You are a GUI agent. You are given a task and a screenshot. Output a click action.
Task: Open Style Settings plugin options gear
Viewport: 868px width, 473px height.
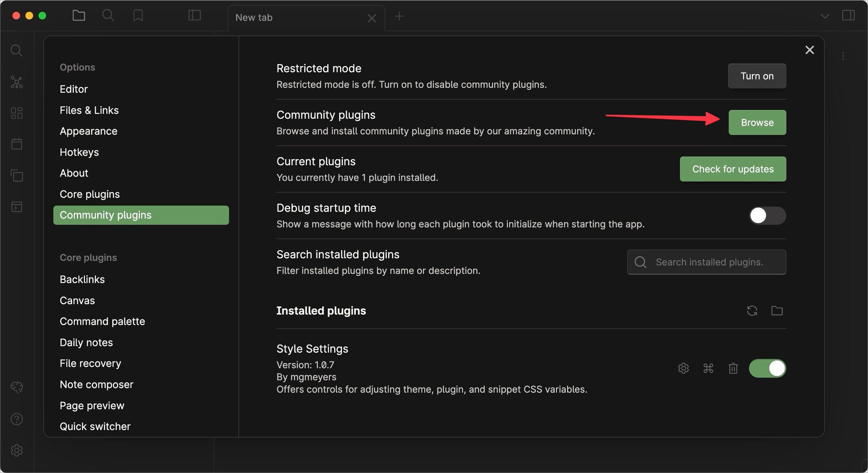point(683,368)
